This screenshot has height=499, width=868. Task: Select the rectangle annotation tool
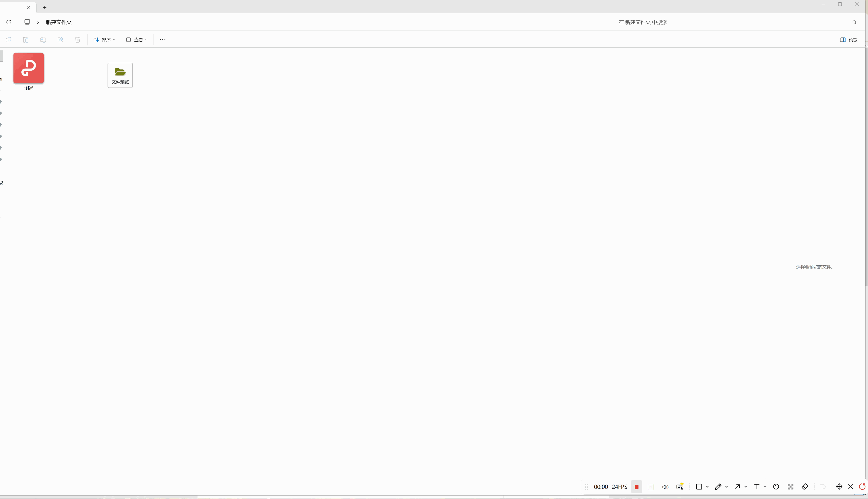[x=699, y=487]
